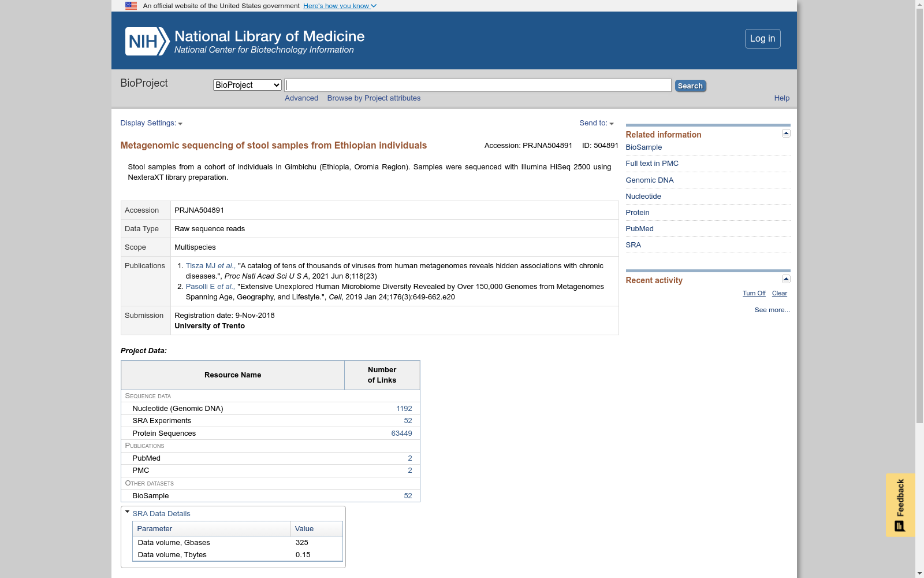The height and width of the screenshot is (578, 924).
Task: Focus the search text field
Action: pyautogui.click(x=478, y=86)
